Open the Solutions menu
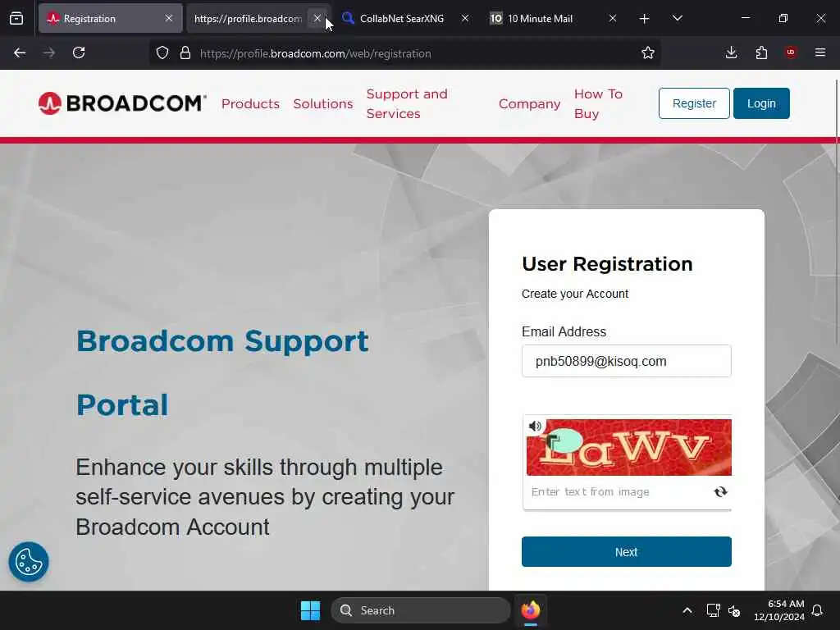Image resolution: width=840 pixels, height=630 pixels. [x=323, y=104]
